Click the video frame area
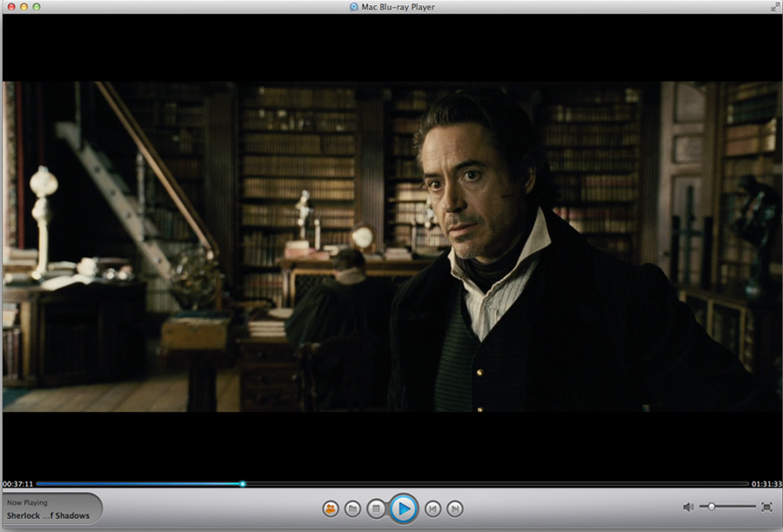This screenshot has width=783, height=532. [391, 247]
